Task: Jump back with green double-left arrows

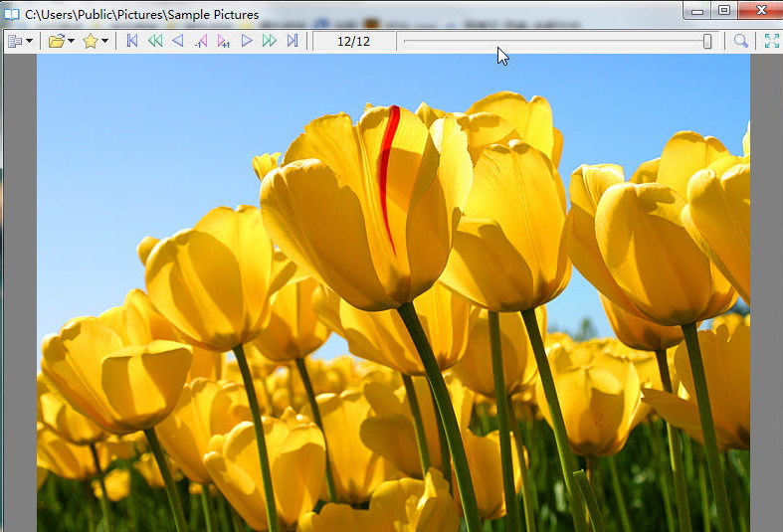Action: [x=155, y=41]
